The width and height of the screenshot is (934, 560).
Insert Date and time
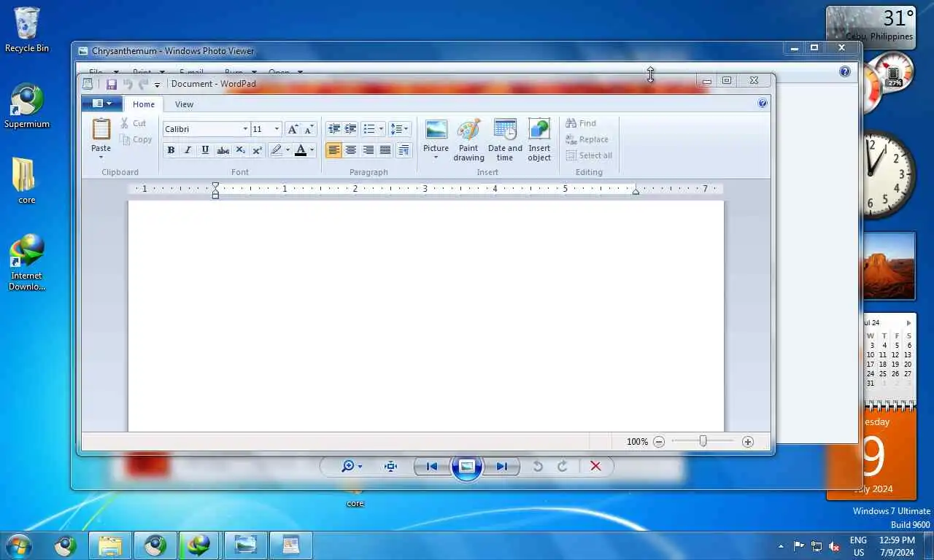click(505, 140)
